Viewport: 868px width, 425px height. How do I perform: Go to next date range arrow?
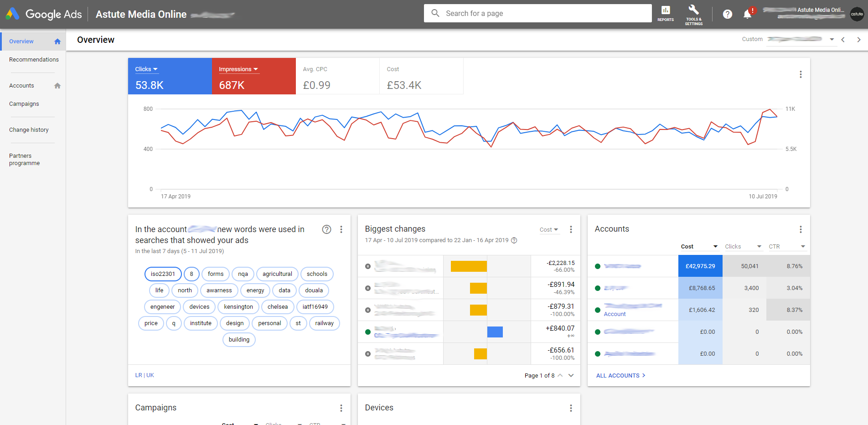point(859,40)
